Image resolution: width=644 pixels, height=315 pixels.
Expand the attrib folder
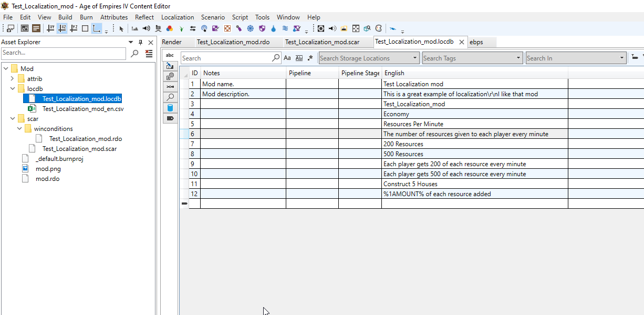click(x=12, y=78)
